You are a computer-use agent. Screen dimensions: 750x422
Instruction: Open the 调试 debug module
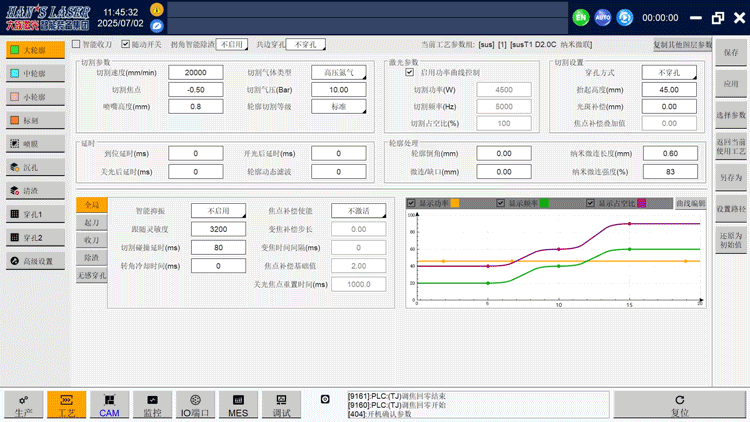click(281, 404)
